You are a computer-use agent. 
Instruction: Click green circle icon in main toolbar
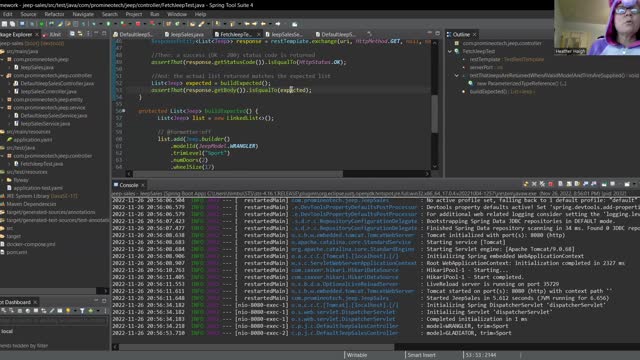coord(42,24)
